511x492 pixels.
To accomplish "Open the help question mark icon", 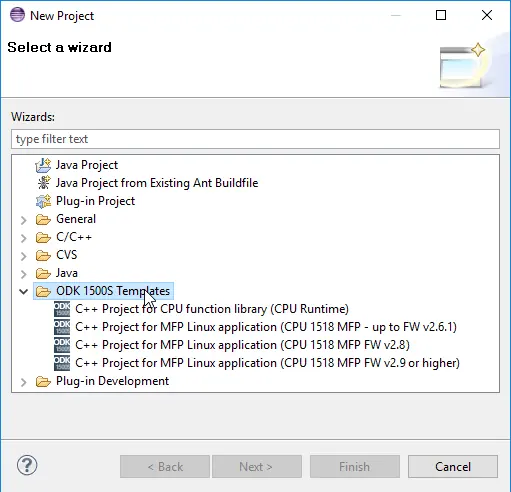I will [27, 465].
